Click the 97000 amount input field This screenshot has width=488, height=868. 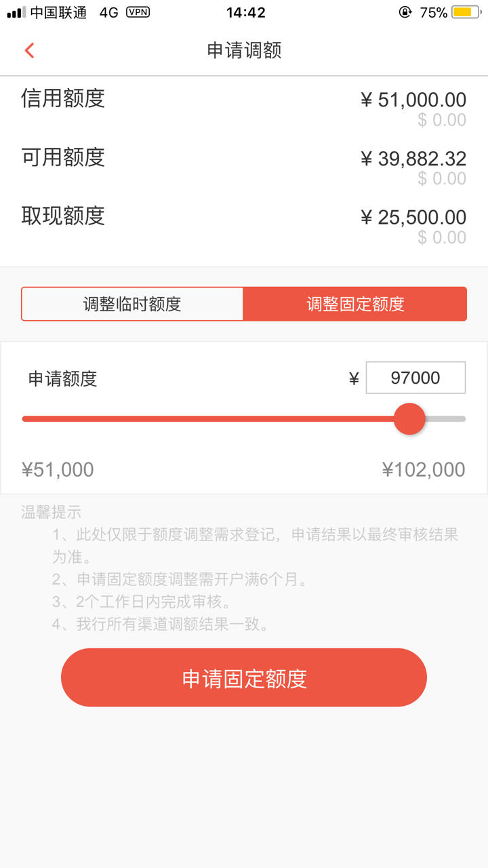pyautogui.click(x=415, y=378)
